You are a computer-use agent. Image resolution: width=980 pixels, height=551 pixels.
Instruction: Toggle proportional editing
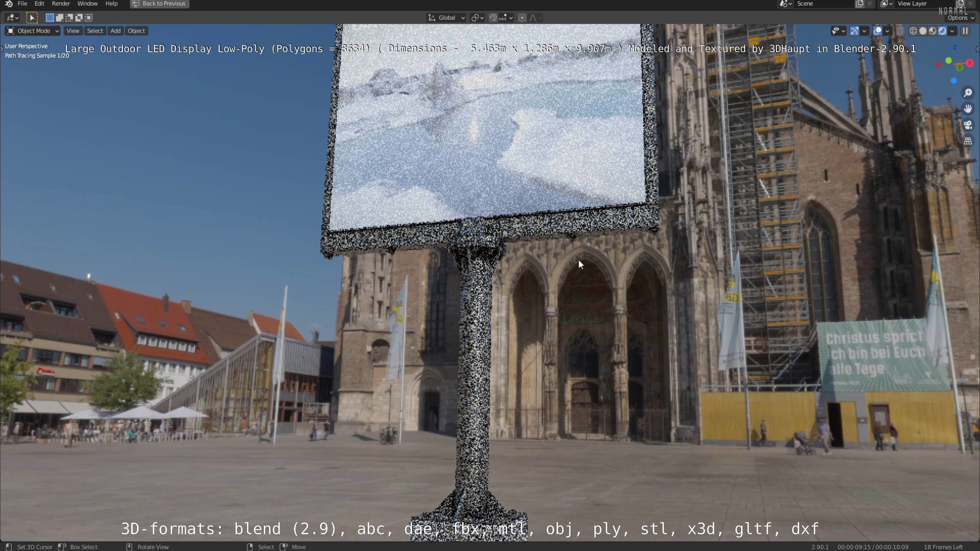522,18
